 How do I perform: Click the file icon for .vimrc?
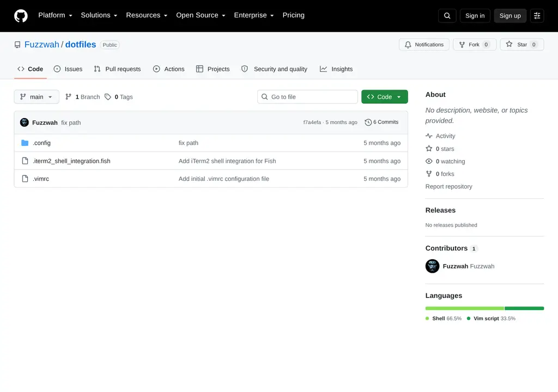point(25,179)
